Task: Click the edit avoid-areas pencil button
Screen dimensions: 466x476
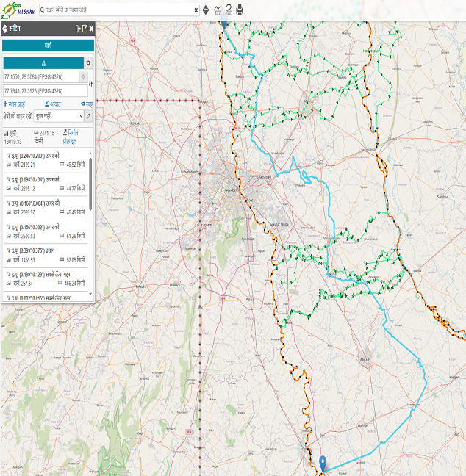Action: [89, 116]
